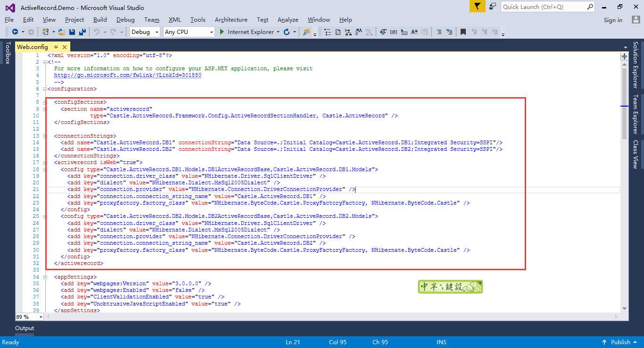
Task: Open the notifications flag icon
Action: point(478,7)
